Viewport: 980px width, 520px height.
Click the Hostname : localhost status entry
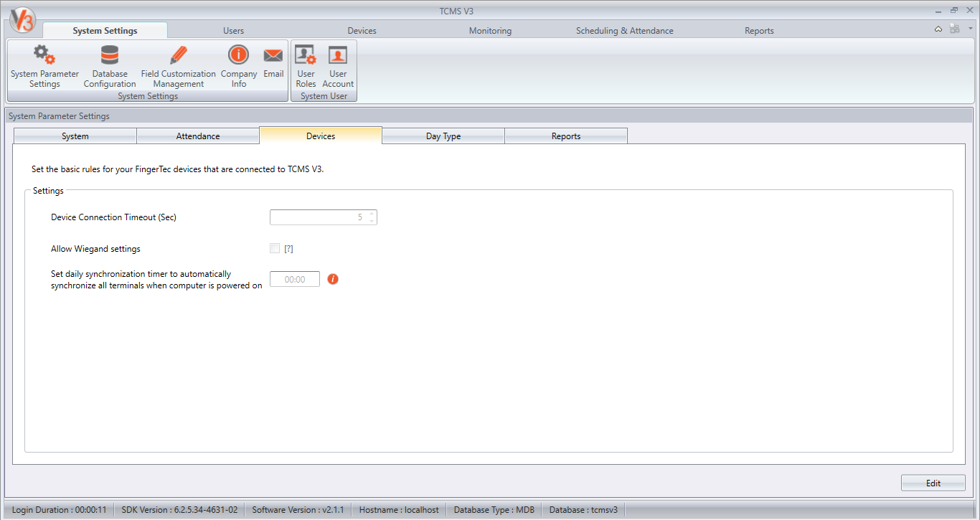[x=399, y=510]
